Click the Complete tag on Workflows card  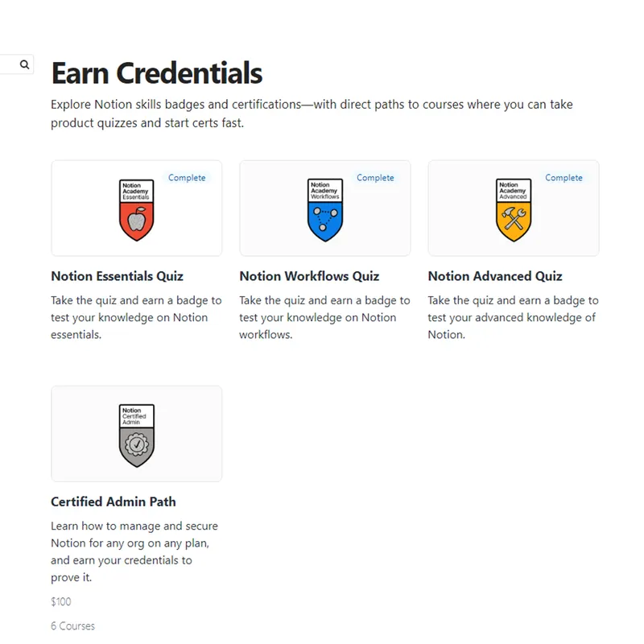coord(375,178)
